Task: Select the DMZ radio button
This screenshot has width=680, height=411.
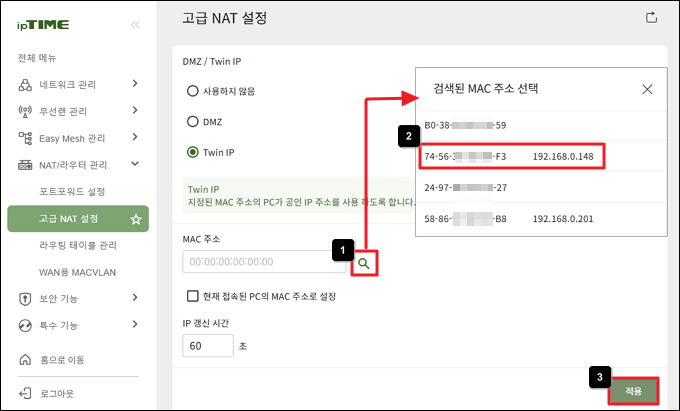Action: [x=193, y=122]
